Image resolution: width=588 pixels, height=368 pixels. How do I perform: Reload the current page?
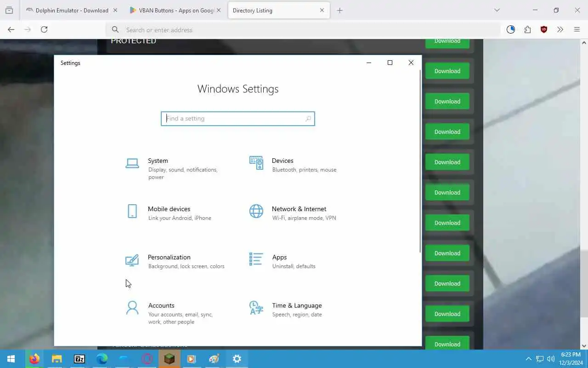44,29
